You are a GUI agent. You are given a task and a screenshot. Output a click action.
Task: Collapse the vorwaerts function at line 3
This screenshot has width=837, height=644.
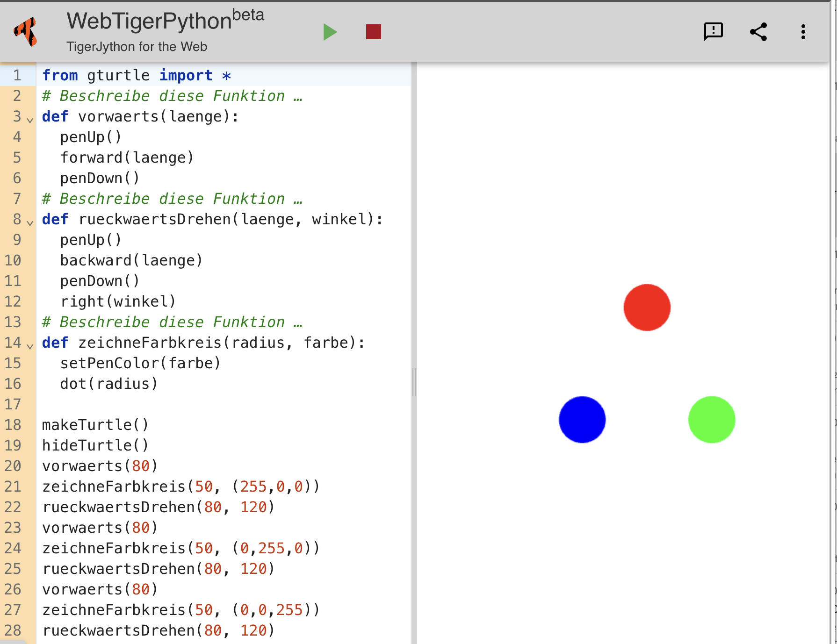tap(30, 120)
